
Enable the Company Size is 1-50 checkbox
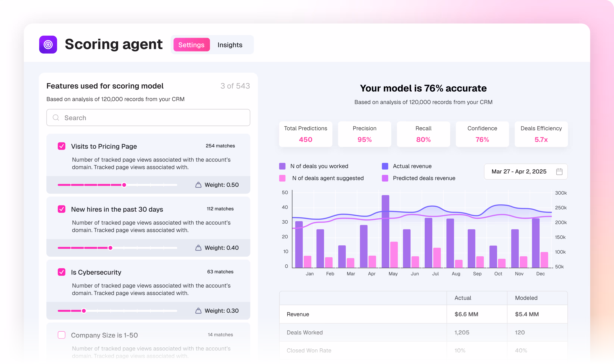[62, 335]
